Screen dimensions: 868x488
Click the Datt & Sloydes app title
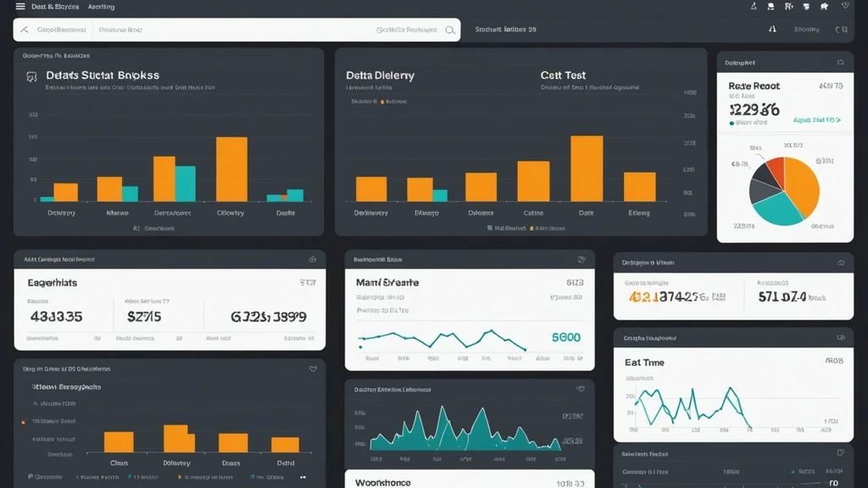tap(55, 7)
